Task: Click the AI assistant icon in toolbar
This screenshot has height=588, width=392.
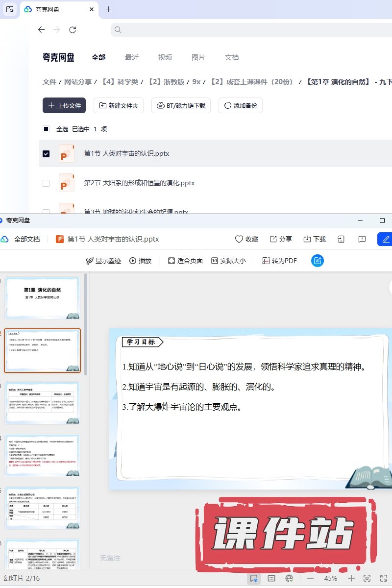Action: pyautogui.click(x=318, y=261)
